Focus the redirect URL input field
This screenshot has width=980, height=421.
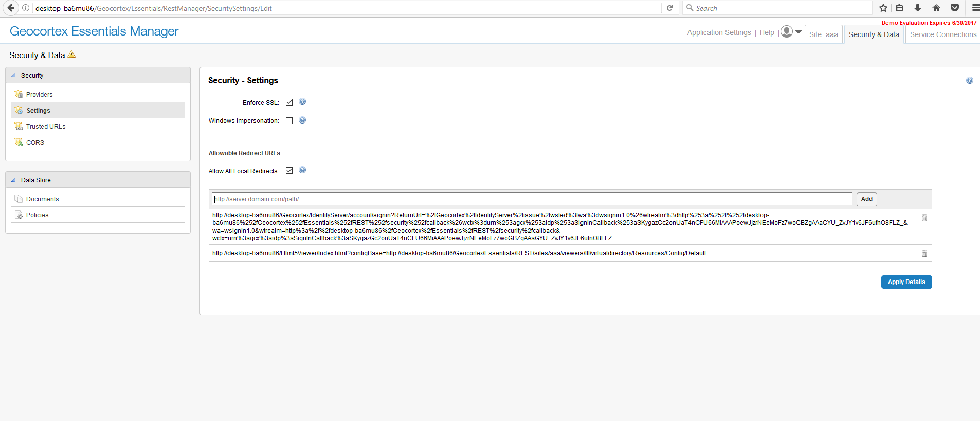coord(532,199)
